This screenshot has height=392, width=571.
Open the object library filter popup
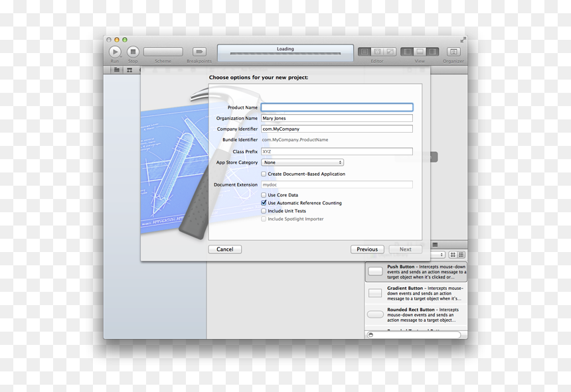(x=438, y=255)
